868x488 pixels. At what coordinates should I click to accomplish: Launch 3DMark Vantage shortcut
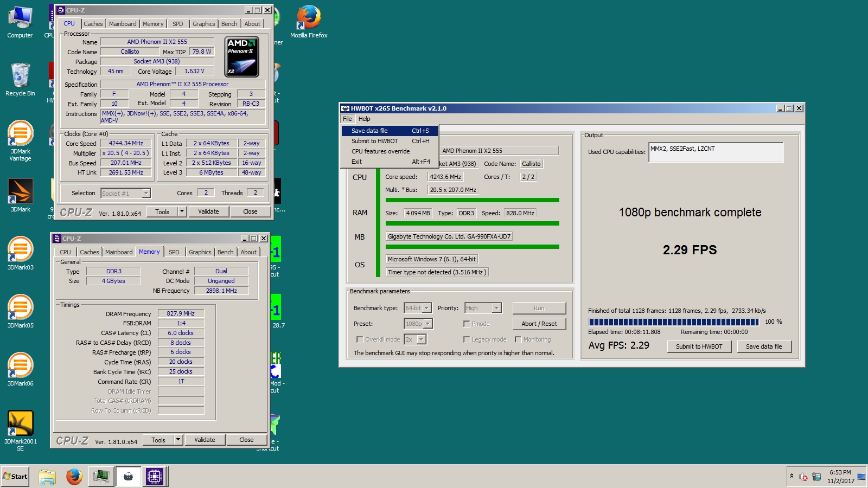click(x=20, y=141)
